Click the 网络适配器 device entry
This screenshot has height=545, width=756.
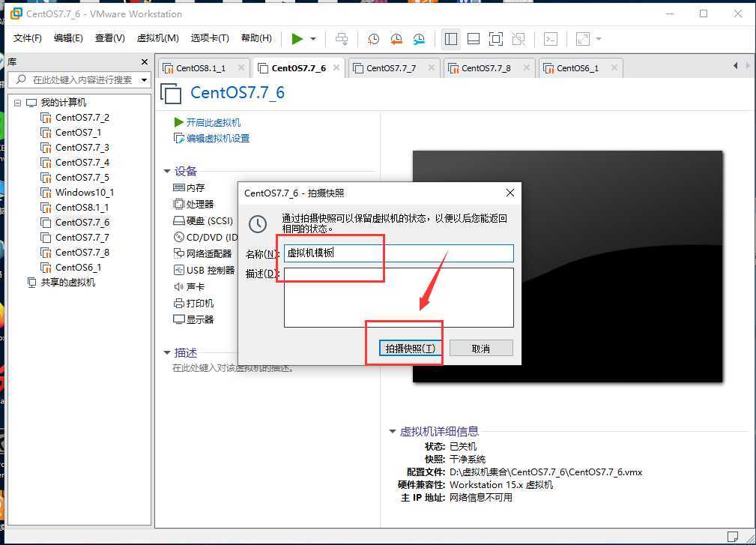pyautogui.click(x=202, y=253)
